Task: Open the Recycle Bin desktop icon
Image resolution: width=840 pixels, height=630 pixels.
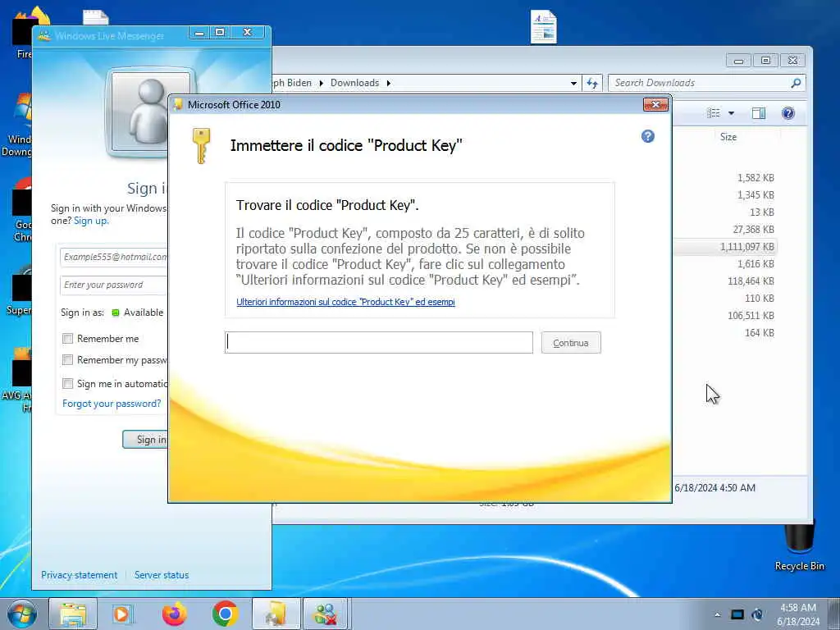Action: pos(799,546)
